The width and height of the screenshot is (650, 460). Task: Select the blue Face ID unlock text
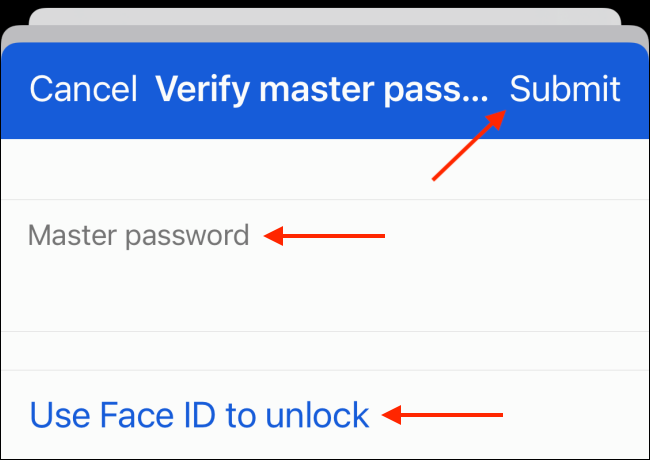[x=199, y=415]
